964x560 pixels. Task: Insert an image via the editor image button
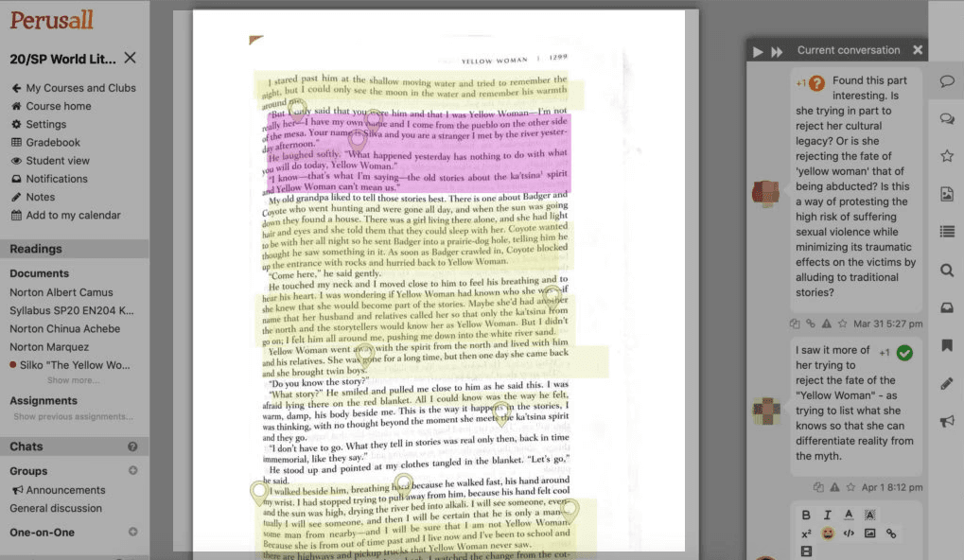pyautogui.click(x=869, y=534)
